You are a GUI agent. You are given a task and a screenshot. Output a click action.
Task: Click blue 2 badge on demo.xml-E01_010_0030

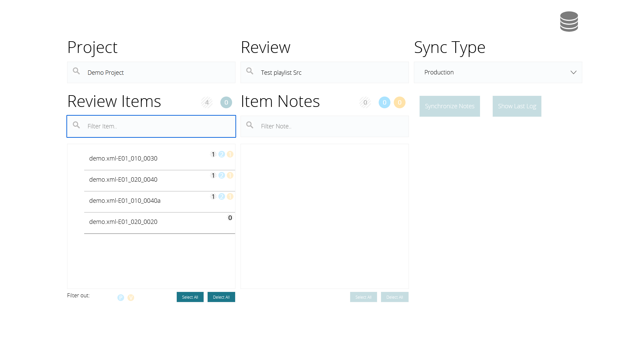pyautogui.click(x=222, y=154)
